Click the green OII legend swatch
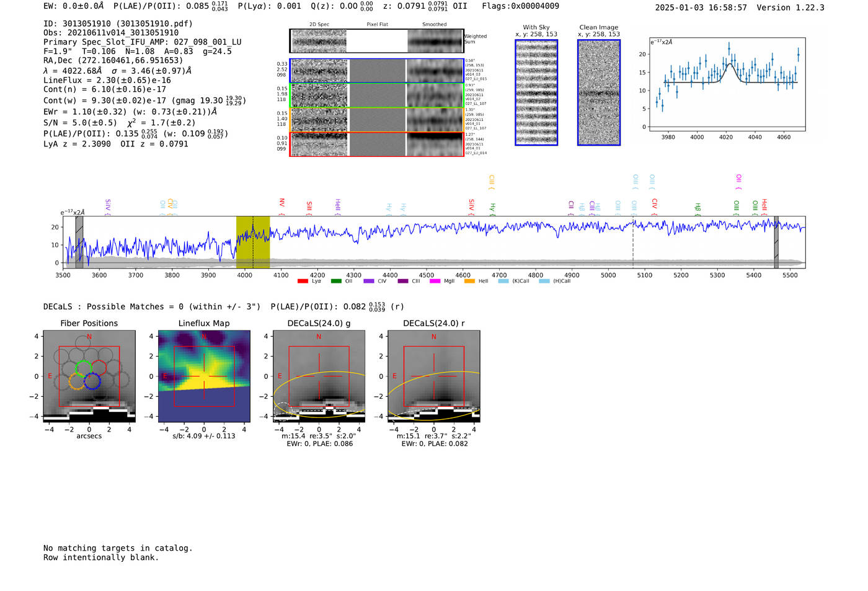This screenshot has width=868, height=591. pos(336,282)
